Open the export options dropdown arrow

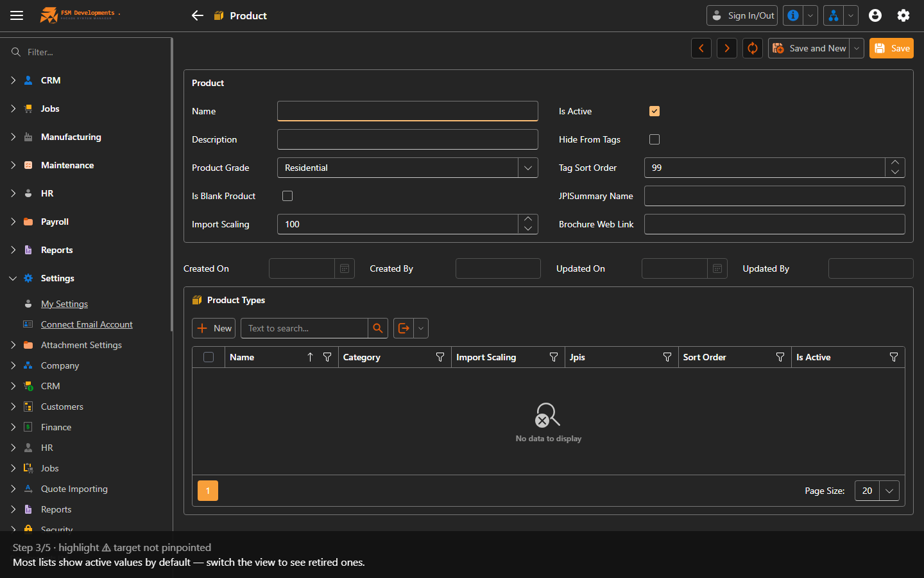click(x=421, y=328)
